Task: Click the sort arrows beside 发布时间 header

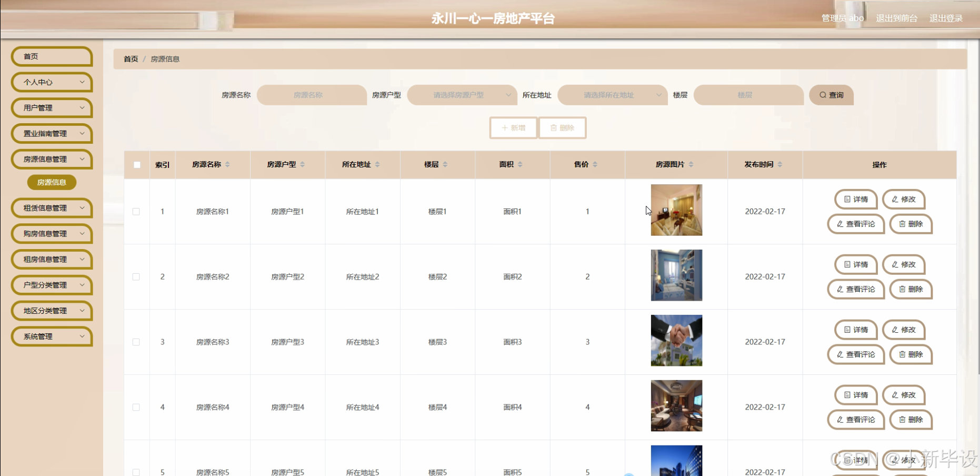Action: 780,164
